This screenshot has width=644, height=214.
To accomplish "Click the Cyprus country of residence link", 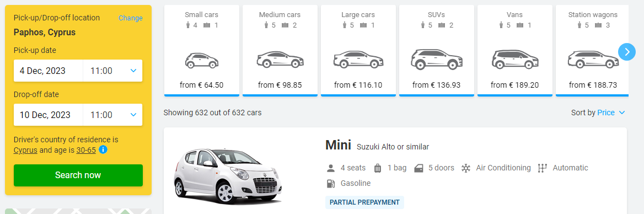I will coord(25,151).
